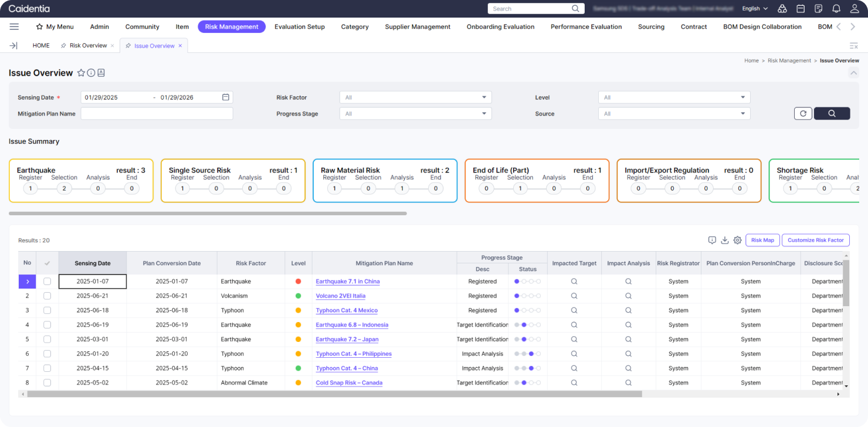Switch to the Risk Overview tab
This screenshot has width=868, height=427.
click(x=88, y=46)
